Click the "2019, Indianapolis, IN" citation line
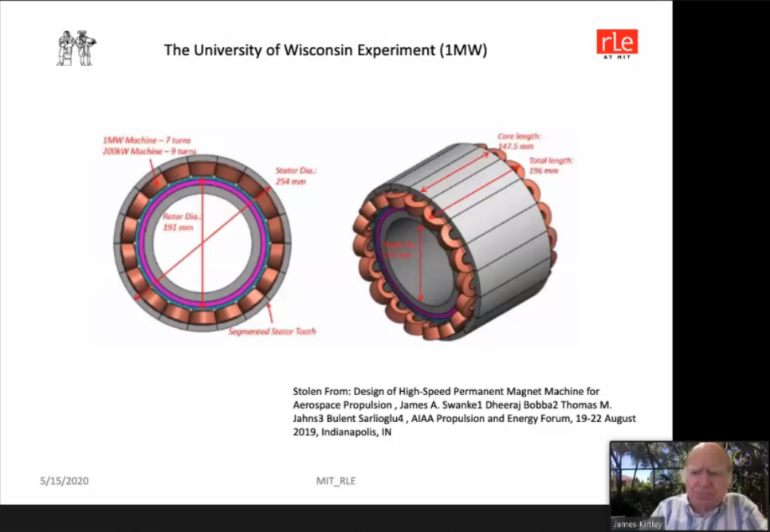The width and height of the screenshot is (770, 532). tap(343, 432)
